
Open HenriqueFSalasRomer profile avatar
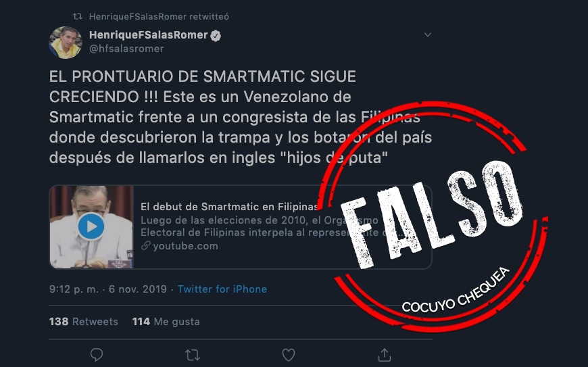[x=66, y=43]
